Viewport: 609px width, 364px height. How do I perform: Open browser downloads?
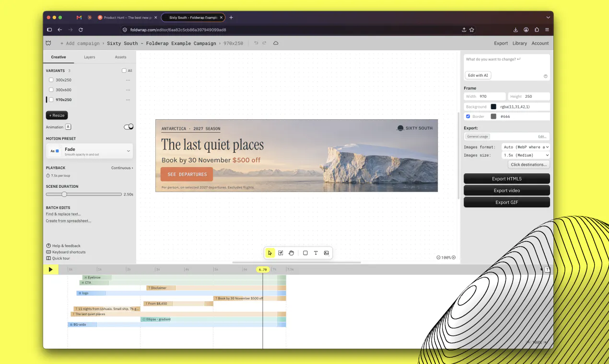(515, 30)
